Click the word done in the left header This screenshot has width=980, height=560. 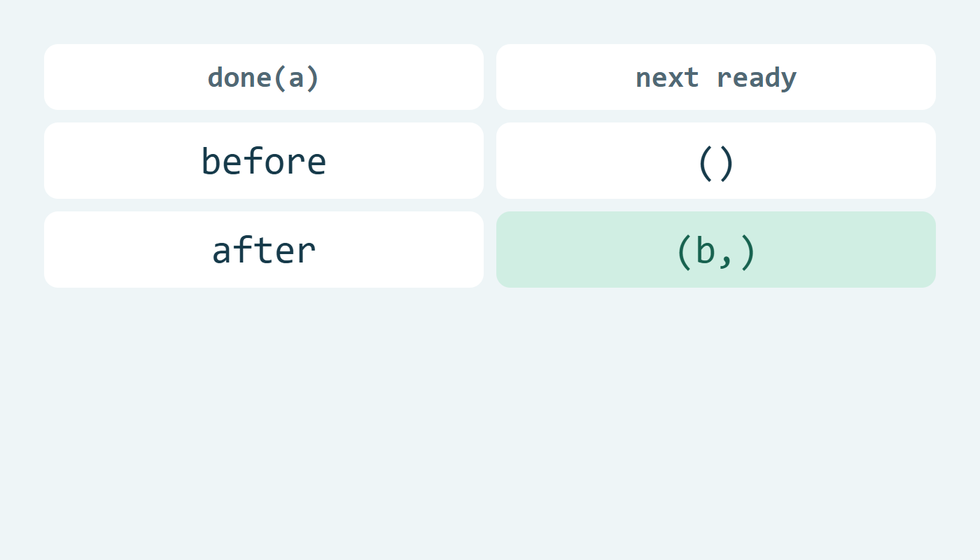[239, 77]
